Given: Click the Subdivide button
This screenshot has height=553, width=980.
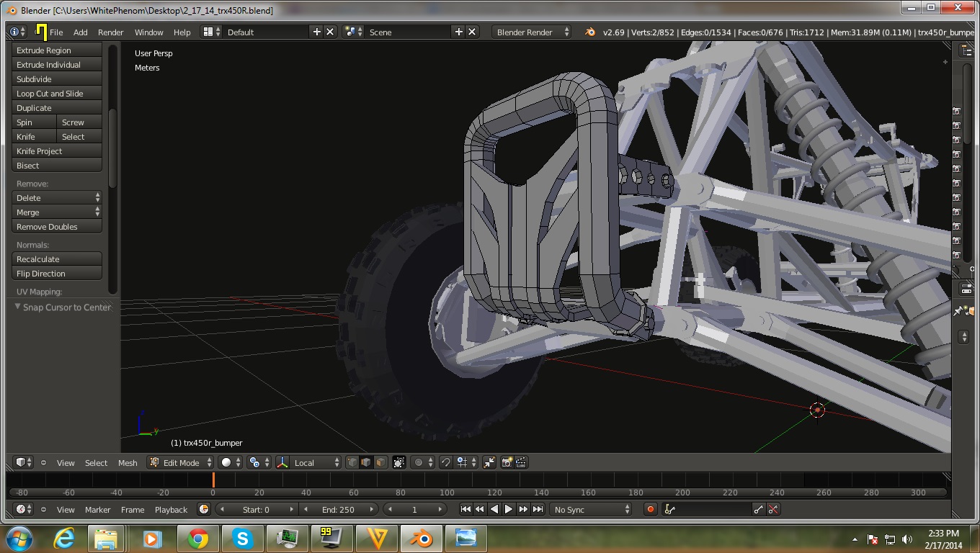Looking at the screenshot, I should click(57, 78).
